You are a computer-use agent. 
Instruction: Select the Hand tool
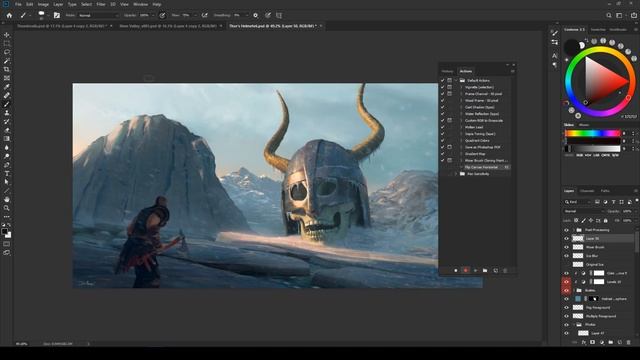[x=7, y=199]
